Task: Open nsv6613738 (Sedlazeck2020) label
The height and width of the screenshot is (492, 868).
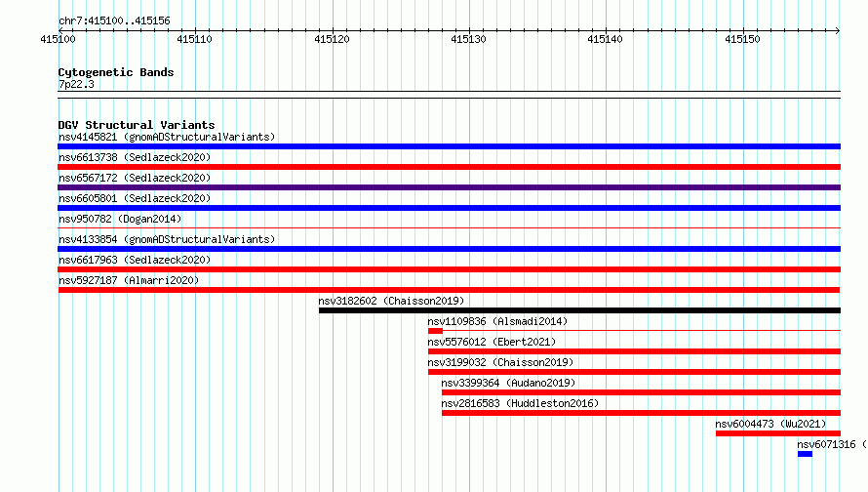Action: [135, 157]
